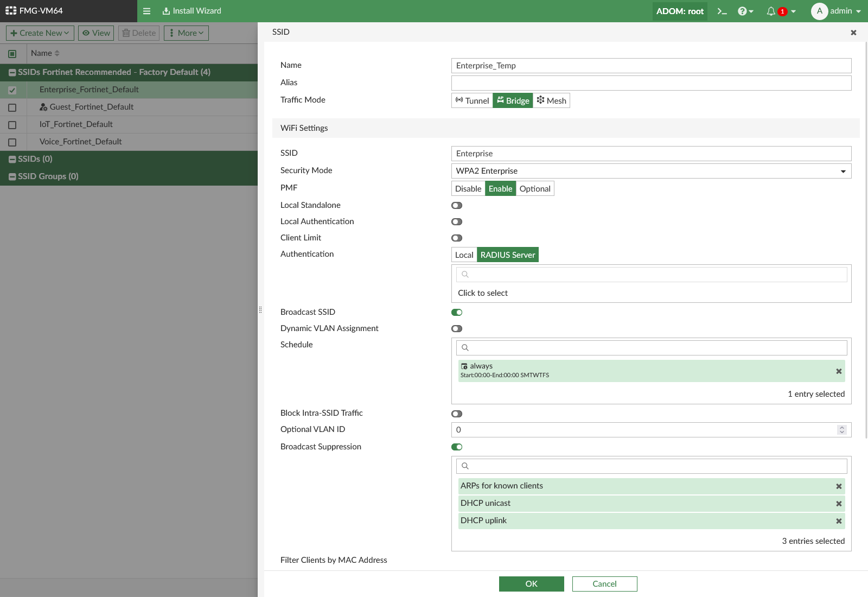Viewport: 868px width, 597px height.
Task: Remove DHCP unicast entry
Action: tap(839, 504)
